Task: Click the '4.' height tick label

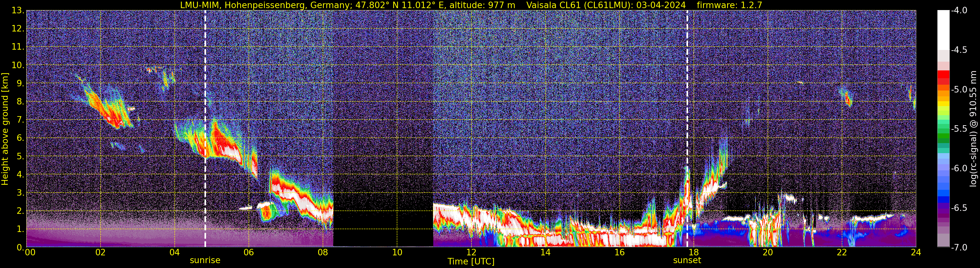Action: [x=20, y=175]
